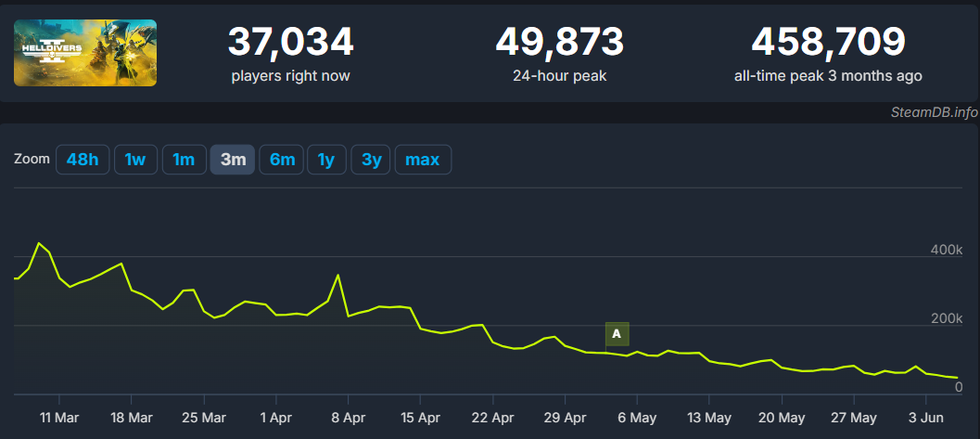Switch chart zoom to 1w

click(135, 160)
